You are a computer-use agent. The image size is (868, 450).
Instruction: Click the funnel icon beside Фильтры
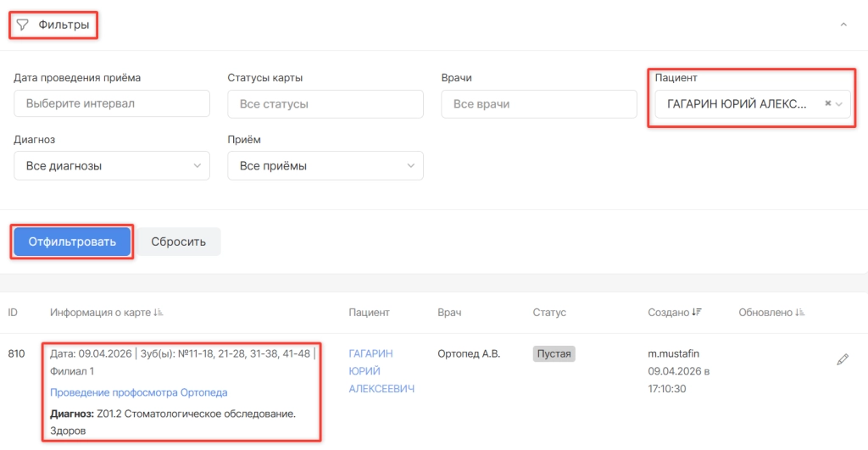[x=23, y=25]
